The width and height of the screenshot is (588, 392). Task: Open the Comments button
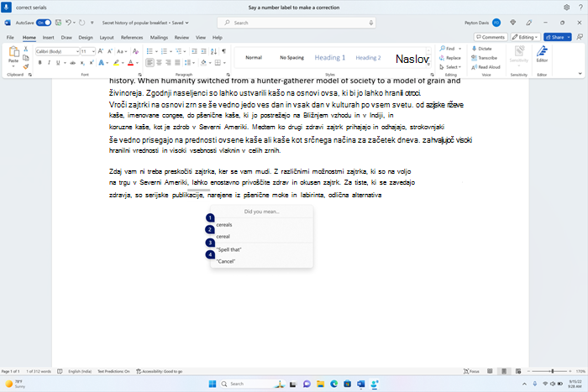[x=491, y=37]
